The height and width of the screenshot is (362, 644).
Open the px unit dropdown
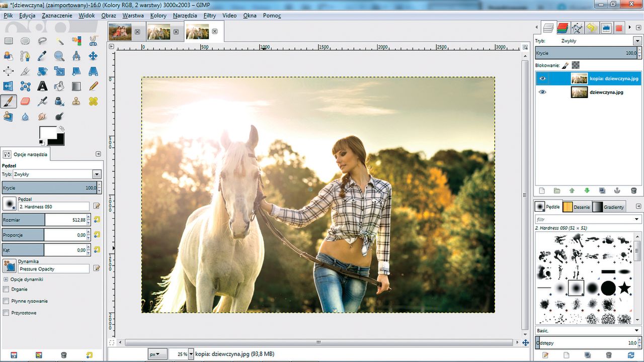[157, 354]
